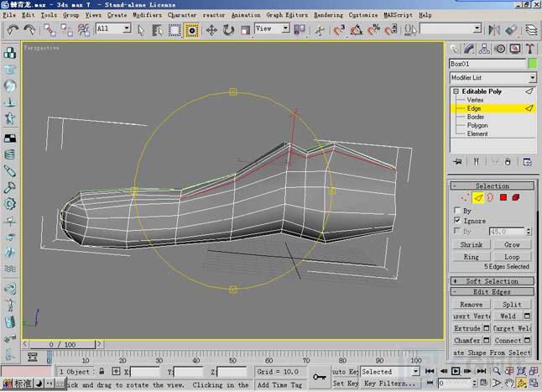Click the Ring button
The height and width of the screenshot is (392, 542).
[472, 257]
